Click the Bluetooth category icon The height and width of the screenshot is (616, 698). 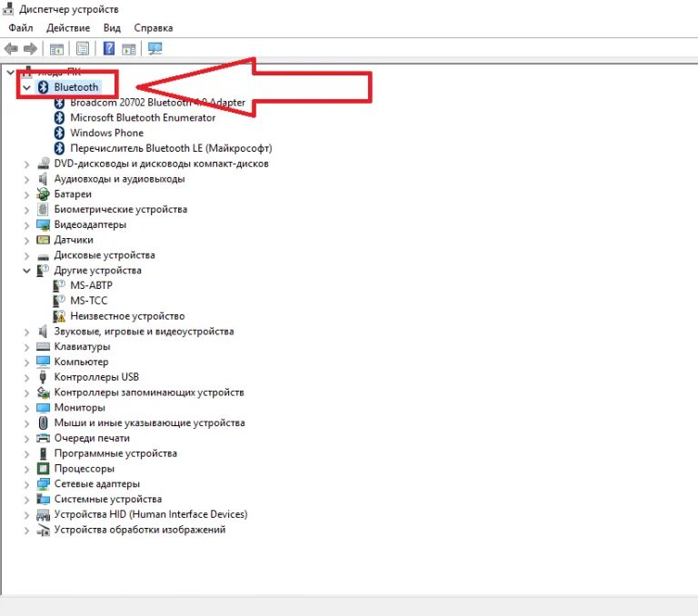(44, 87)
